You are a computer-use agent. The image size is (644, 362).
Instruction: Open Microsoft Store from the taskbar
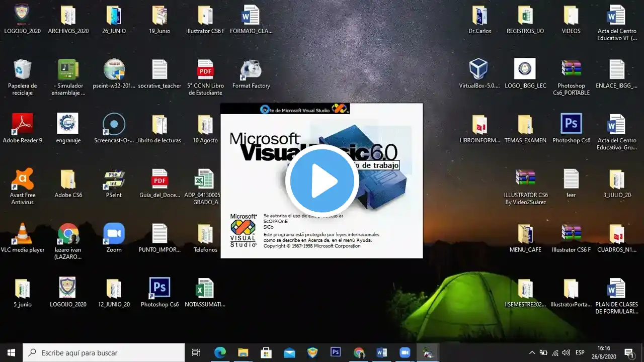point(266,352)
